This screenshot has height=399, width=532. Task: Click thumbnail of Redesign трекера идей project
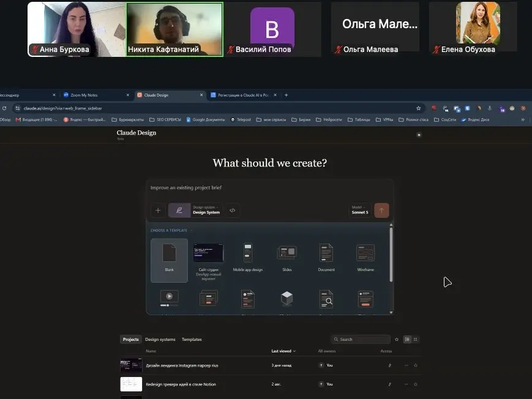tap(131, 384)
